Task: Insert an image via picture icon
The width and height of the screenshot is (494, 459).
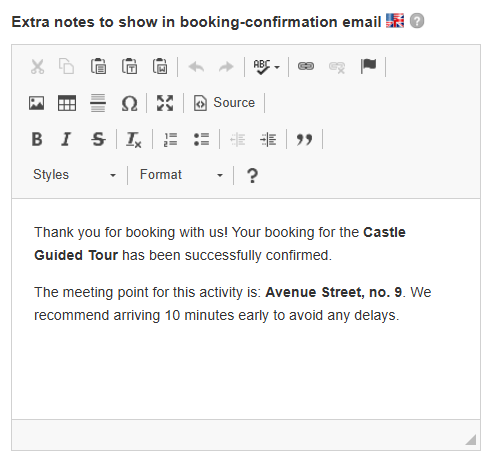Action: 36,103
